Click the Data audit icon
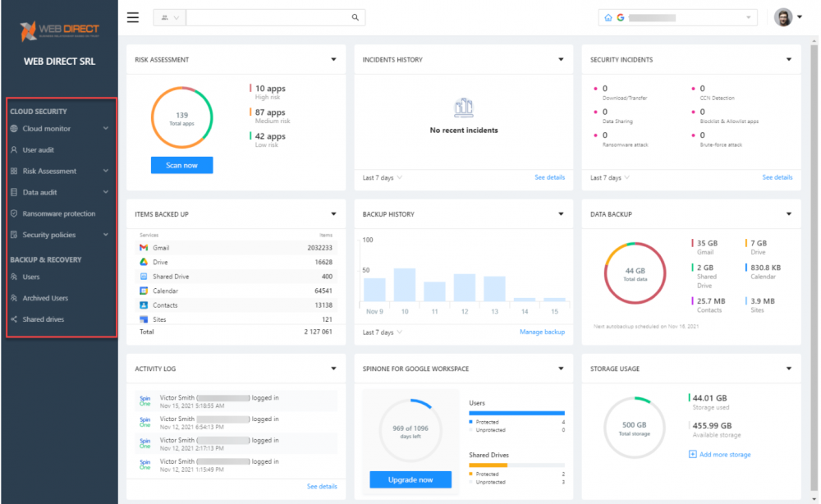821x504 pixels. (x=14, y=192)
